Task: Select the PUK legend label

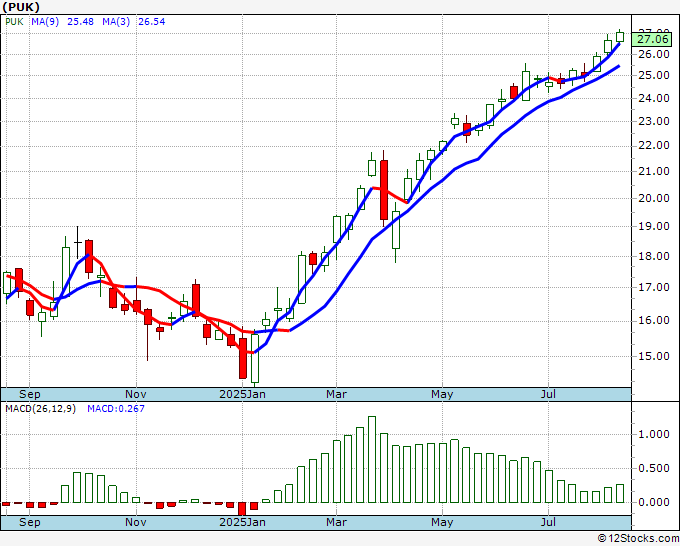Action: pyautogui.click(x=14, y=22)
